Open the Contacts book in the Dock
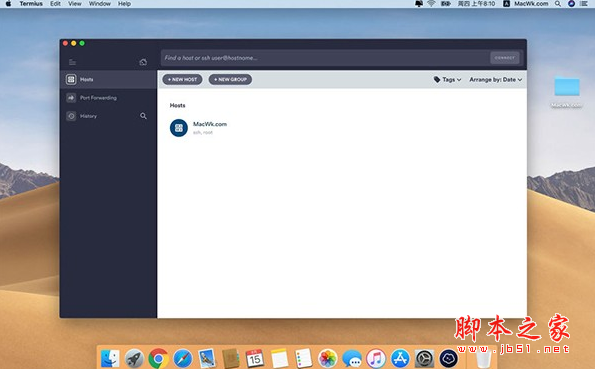The image size is (595, 369). tap(231, 358)
